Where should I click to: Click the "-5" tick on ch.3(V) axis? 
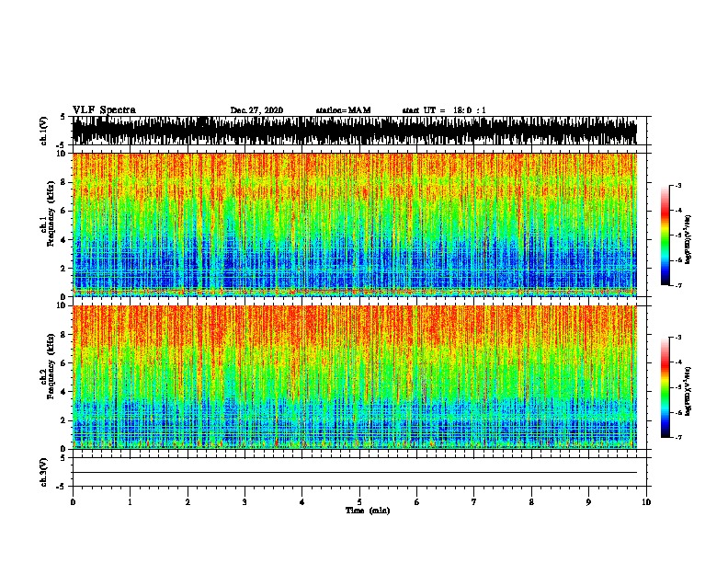coord(62,487)
